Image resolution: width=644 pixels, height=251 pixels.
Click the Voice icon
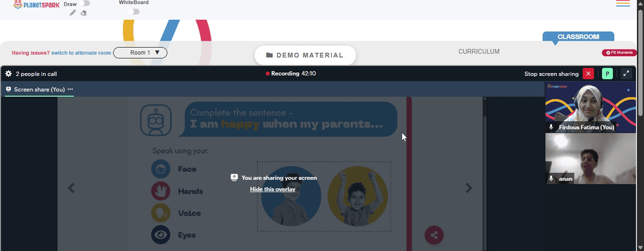pos(160,213)
